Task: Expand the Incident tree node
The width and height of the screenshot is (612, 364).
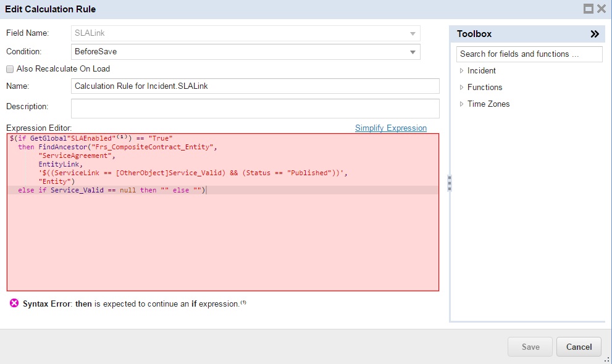Action: click(461, 71)
